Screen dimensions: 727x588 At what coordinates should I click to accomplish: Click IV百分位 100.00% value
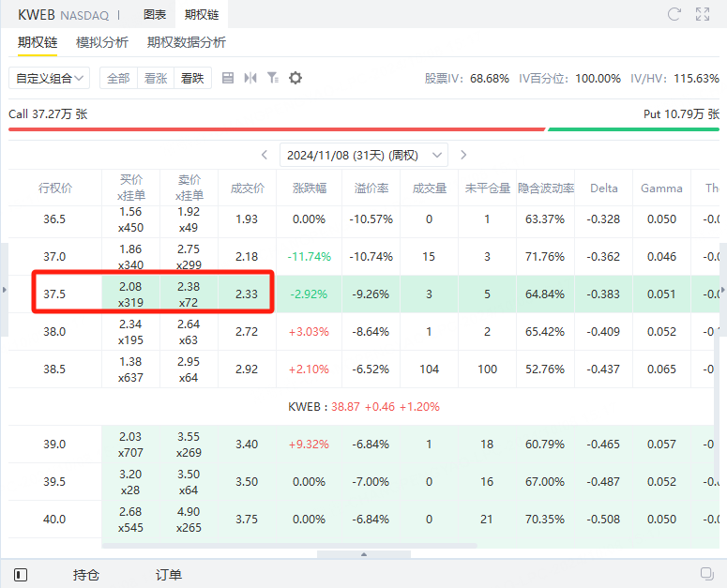pos(598,79)
